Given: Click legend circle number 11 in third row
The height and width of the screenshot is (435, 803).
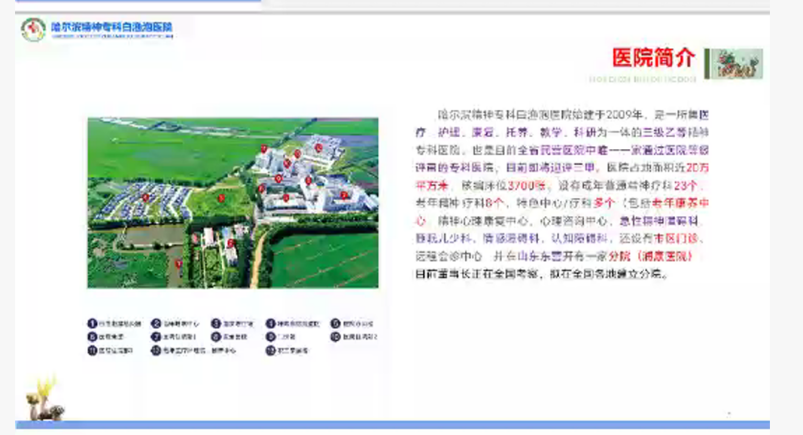Looking at the screenshot, I should coord(93,351).
